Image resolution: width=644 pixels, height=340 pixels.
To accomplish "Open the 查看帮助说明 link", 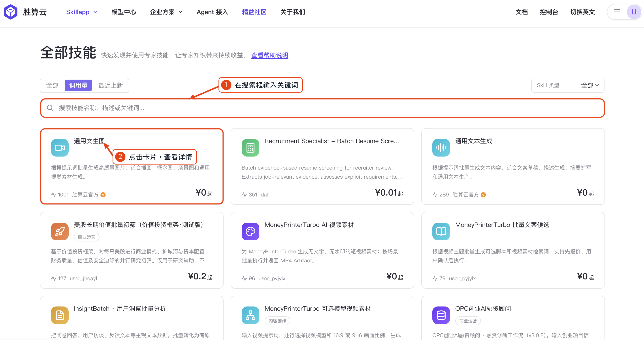I will 269,55.
